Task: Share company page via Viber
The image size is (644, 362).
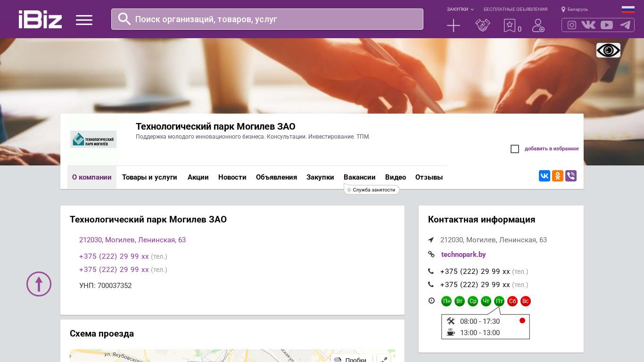Action: 571,176
